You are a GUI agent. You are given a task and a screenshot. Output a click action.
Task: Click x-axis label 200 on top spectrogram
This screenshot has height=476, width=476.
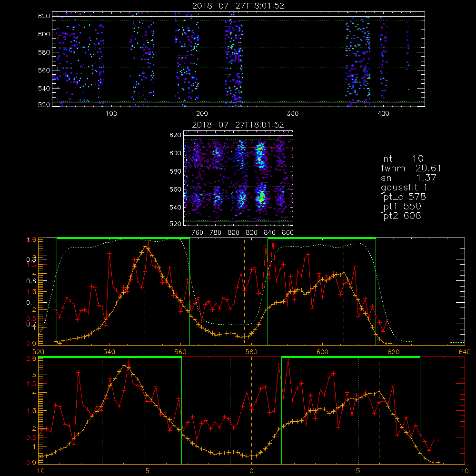[x=202, y=114]
